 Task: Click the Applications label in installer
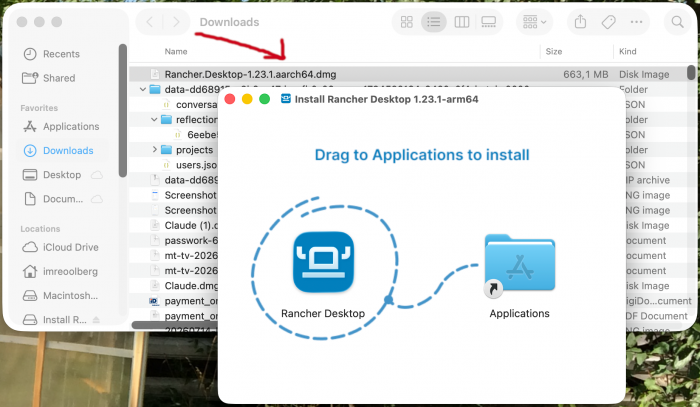click(519, 314)
